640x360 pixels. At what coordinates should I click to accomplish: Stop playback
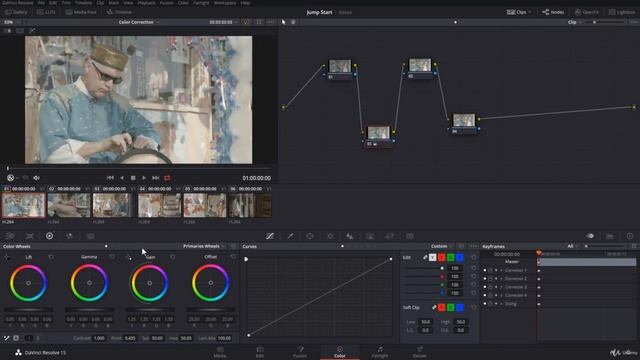[133, 178]
